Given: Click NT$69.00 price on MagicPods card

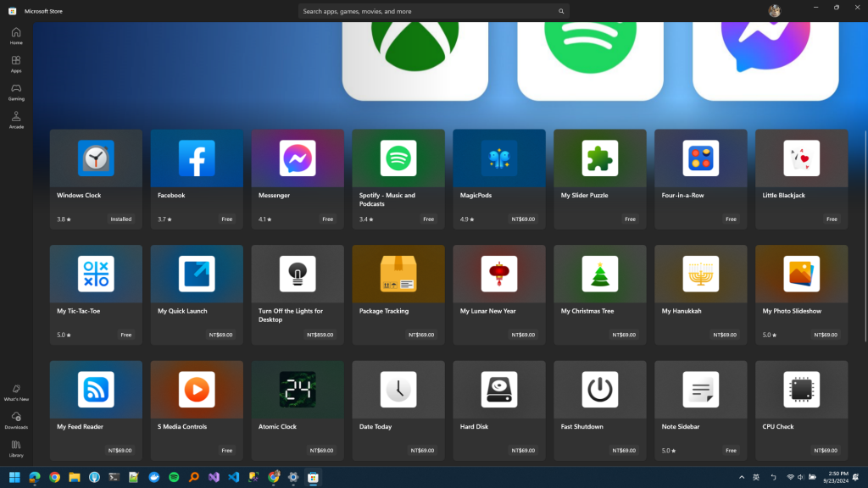Looking at the screenshot, I should point(523,219).
